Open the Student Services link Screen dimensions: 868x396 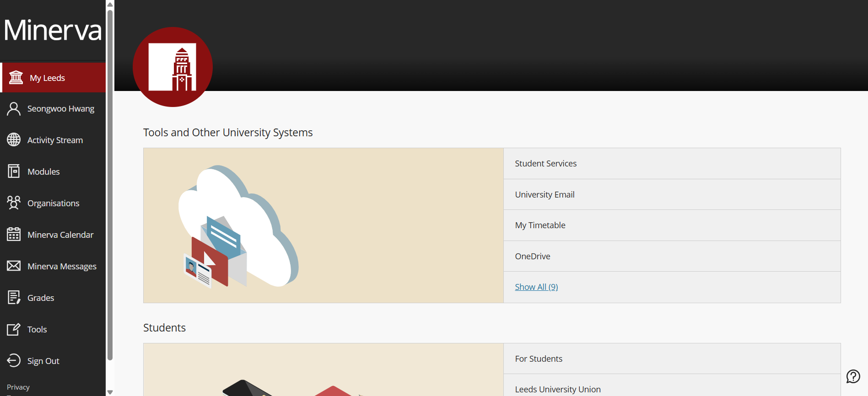click(672, 163)
